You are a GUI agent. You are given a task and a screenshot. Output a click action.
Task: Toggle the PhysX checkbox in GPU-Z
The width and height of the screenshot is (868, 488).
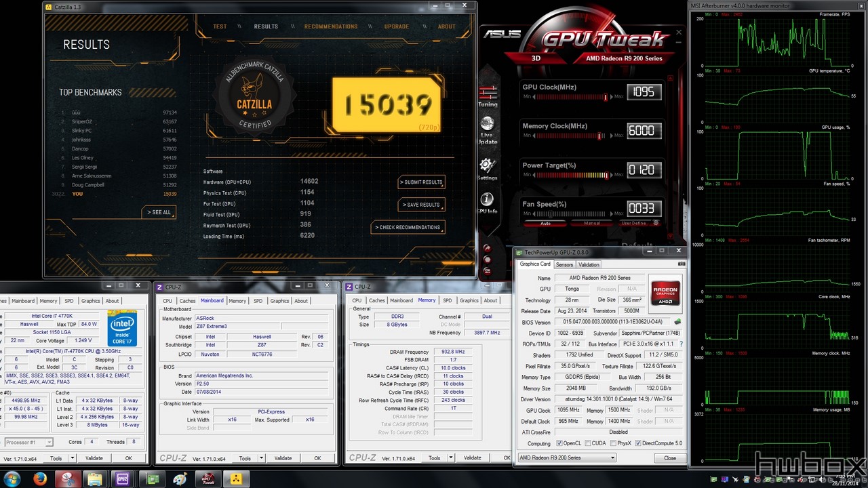[x=612, y=443]
